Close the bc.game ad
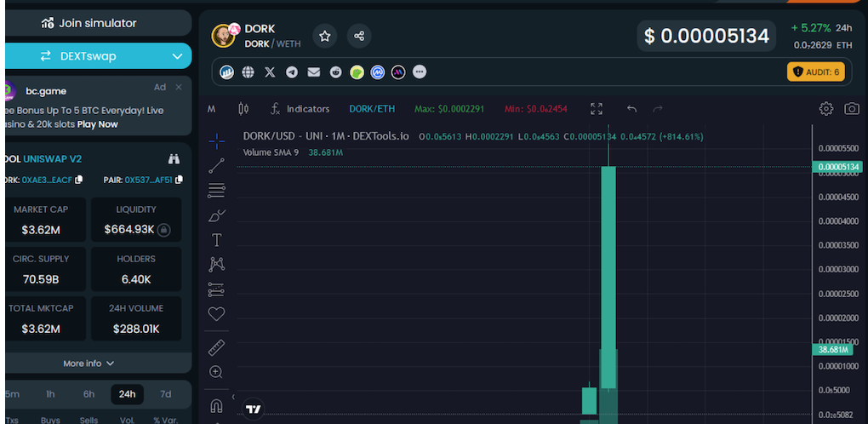Image resolution: width=868 pixels, height=424 pixels. 178,87
